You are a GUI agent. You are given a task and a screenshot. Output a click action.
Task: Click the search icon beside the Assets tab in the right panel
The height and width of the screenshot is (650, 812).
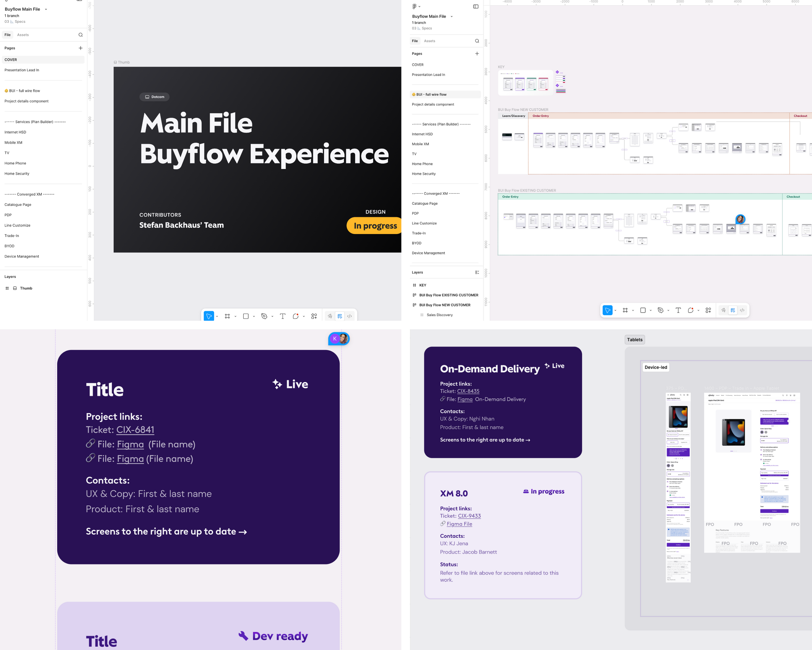coord(477,41)
